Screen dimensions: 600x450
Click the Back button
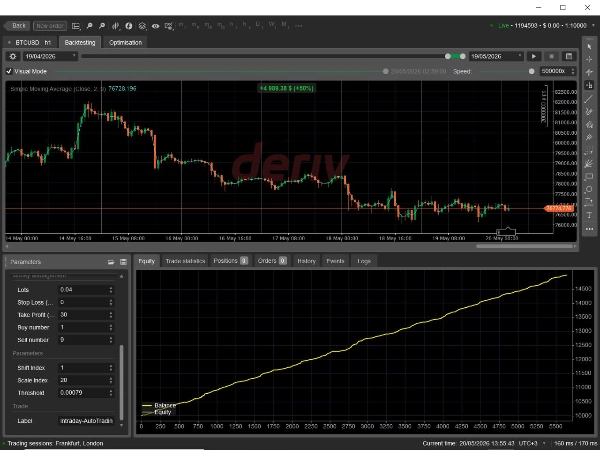tap(16, 26)
